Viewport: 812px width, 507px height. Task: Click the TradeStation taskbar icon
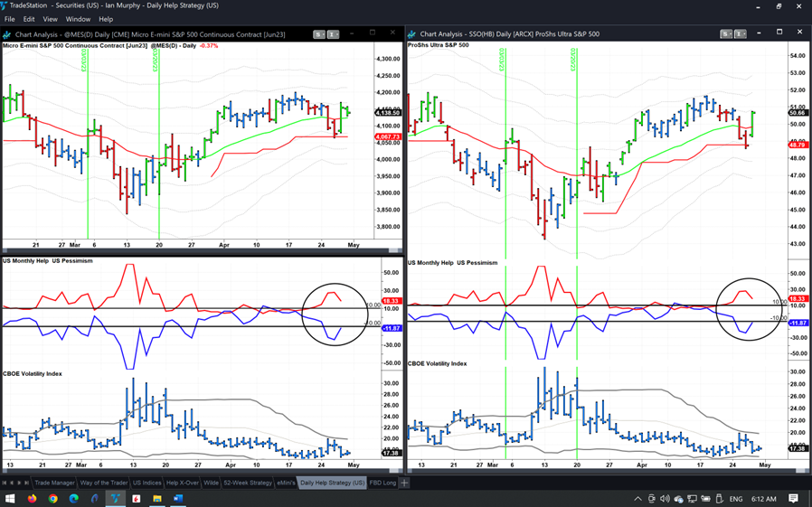[116, 498]
